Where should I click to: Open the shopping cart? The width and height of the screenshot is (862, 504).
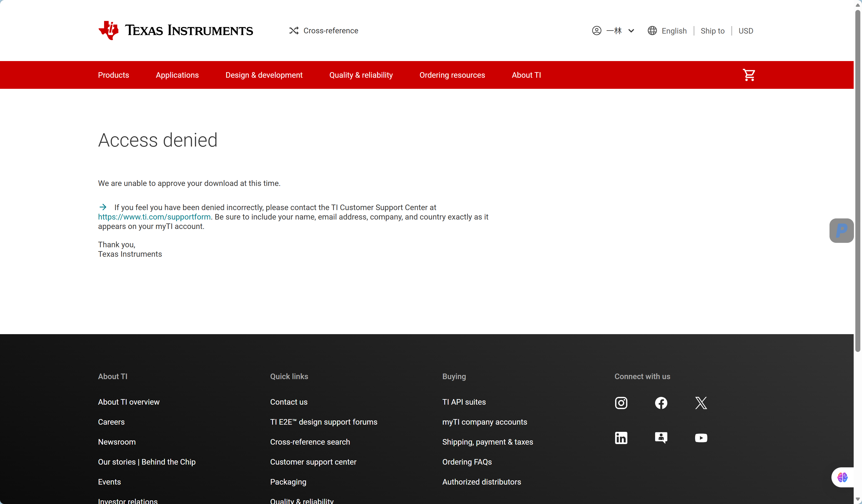(749, 75)
